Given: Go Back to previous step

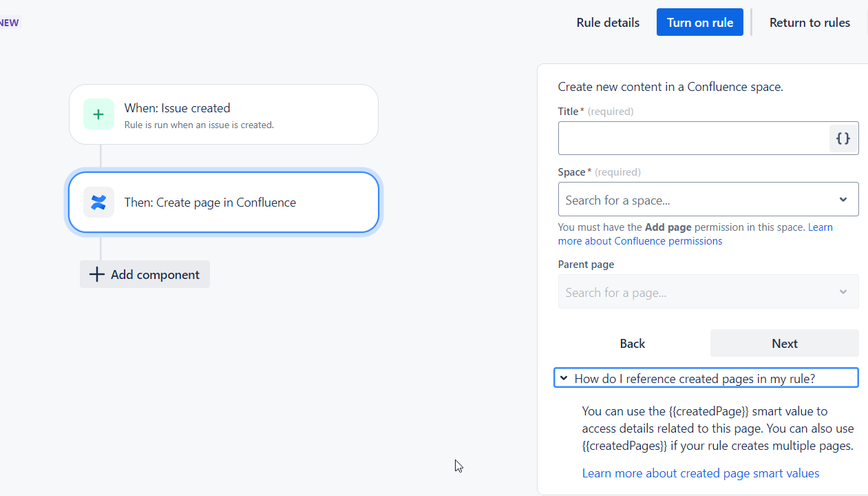Looking at the screenshot, I should click(x=632, y=344).
